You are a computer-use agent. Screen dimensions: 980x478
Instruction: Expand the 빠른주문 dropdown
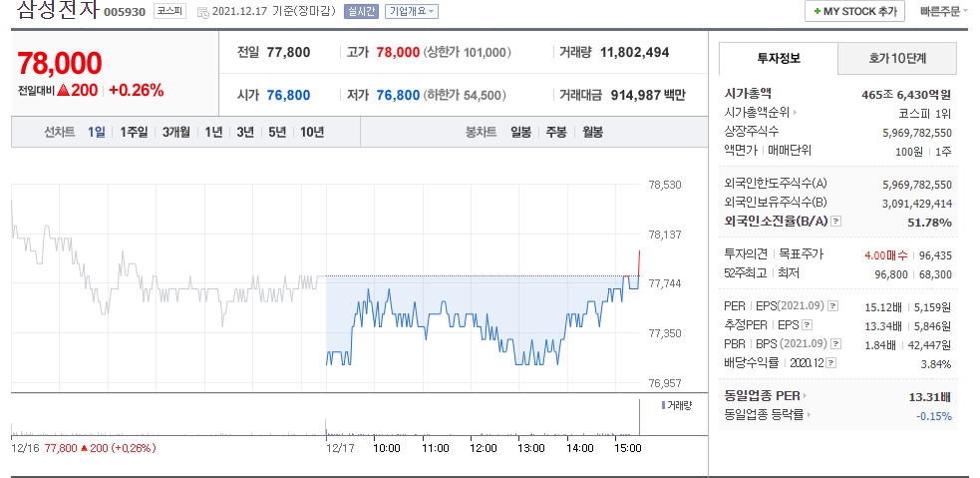pos(944,11)
